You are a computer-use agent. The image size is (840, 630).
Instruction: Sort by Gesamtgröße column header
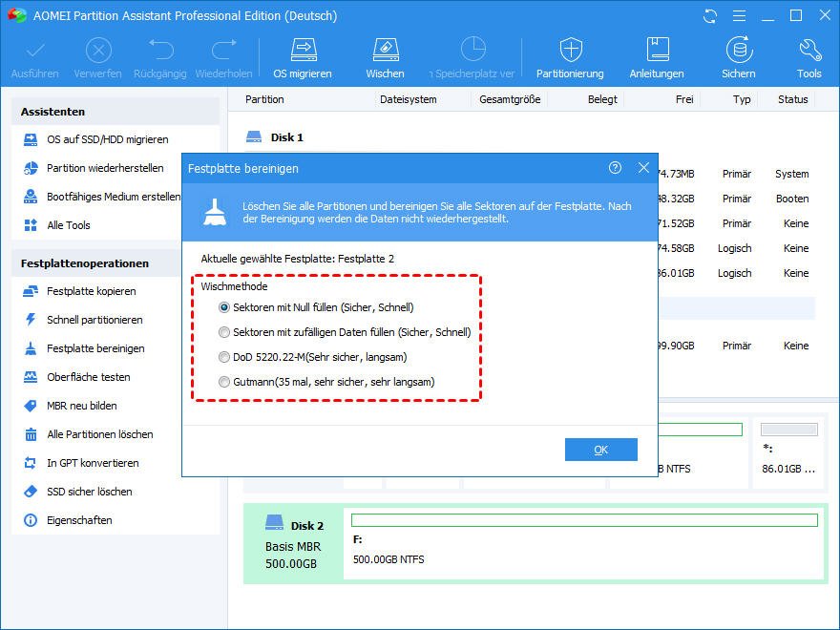click(x=510, y=99)
